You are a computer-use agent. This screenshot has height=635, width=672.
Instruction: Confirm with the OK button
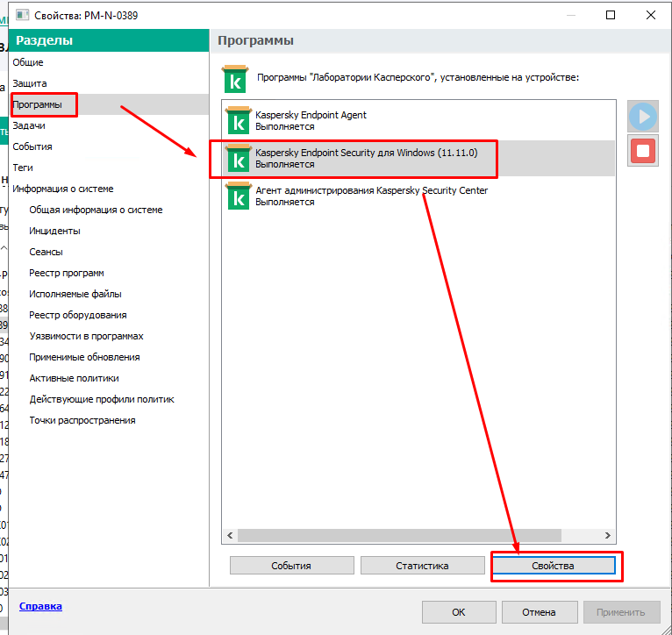pyautogui.click(x=459, y=612)
